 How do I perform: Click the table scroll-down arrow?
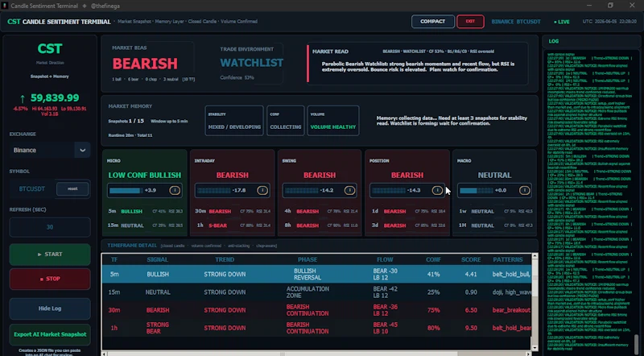(x=535, y=348)
